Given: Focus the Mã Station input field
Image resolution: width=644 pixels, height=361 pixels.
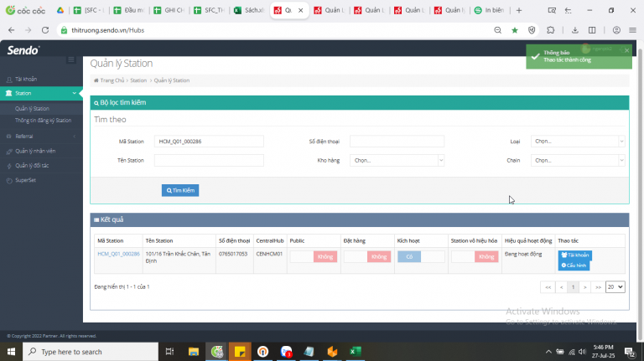Looking at the screenshot, I should (209, 141).
